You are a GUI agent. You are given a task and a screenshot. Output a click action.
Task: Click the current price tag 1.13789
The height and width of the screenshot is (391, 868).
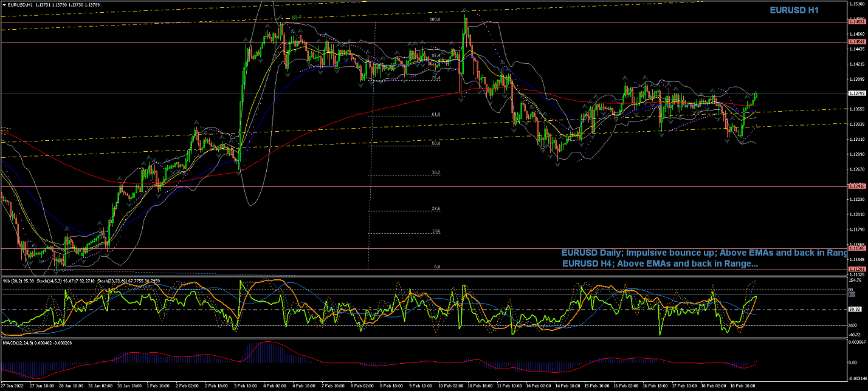(857, 93)
